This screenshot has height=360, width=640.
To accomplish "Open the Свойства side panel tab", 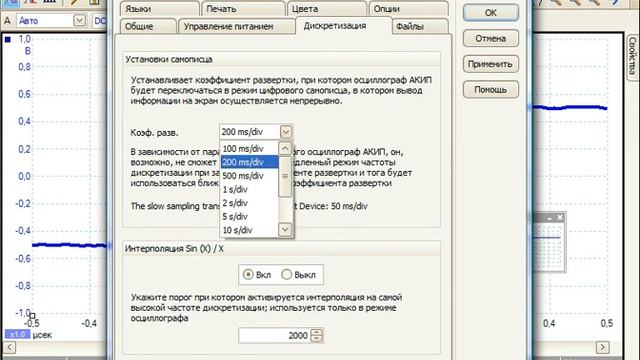I will [x=632, y=57].
